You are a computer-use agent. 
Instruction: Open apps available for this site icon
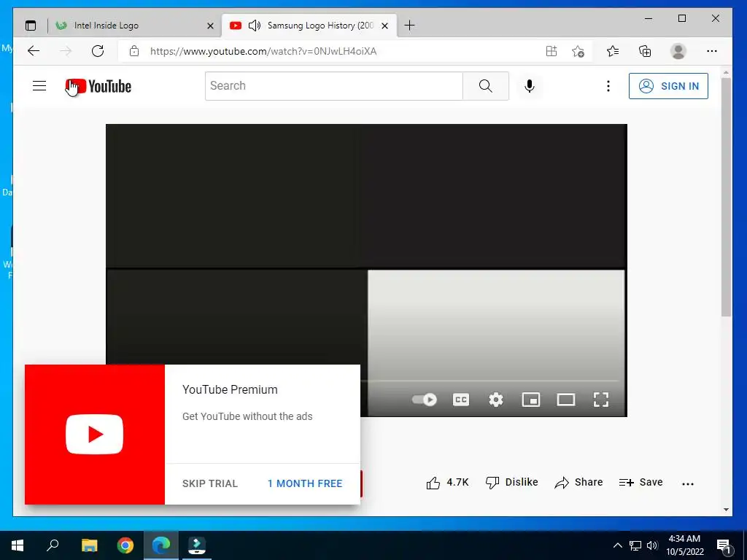(x=551, y=51)
